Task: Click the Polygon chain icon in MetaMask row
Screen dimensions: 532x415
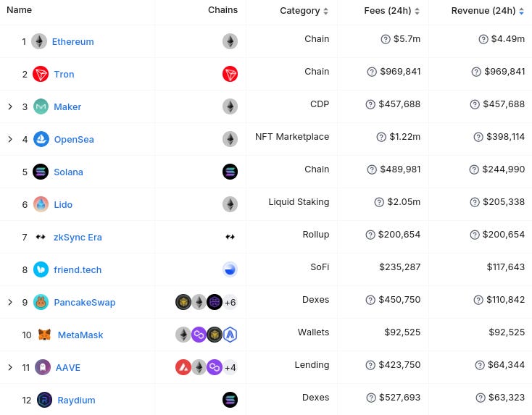Action: (199, 335)
